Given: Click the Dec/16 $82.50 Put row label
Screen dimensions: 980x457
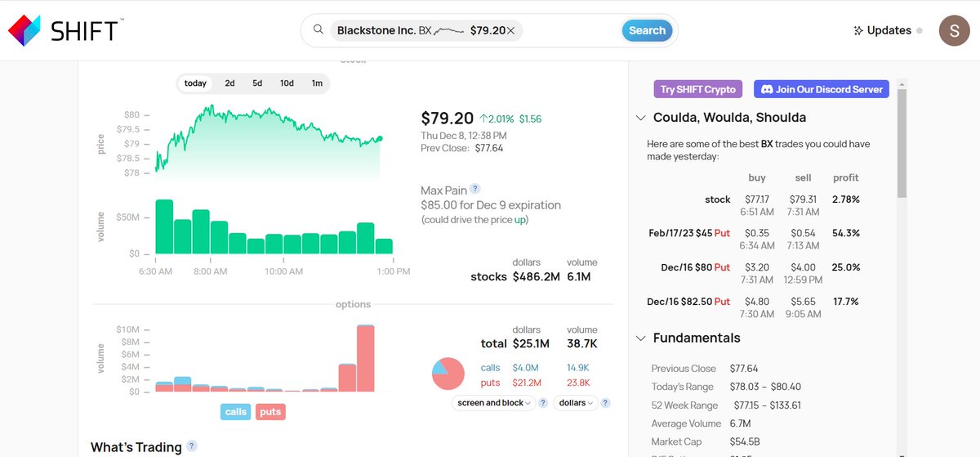Looking at the screenshot, I should [x=689, y=302].
